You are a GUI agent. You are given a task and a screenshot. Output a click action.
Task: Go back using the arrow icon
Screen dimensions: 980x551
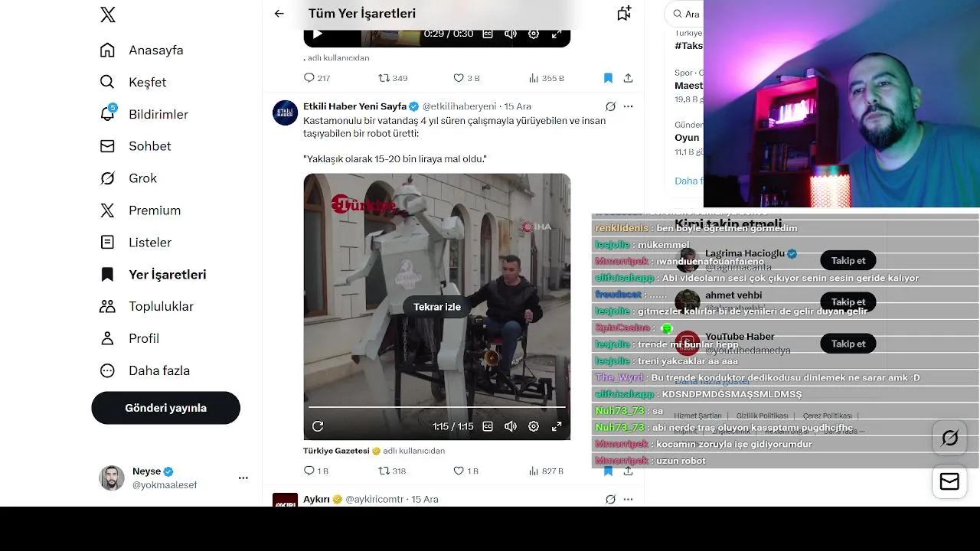279,13
